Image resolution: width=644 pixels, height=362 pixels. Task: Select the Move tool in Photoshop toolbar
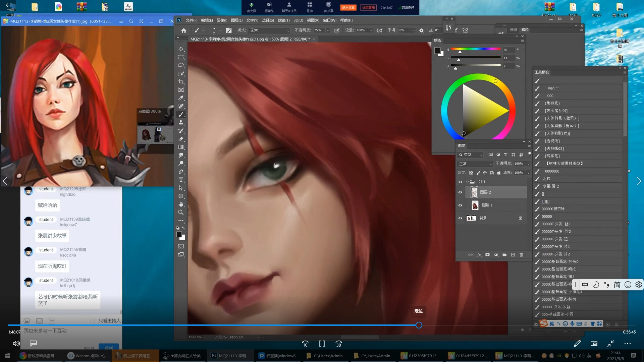tap(181, 49)
